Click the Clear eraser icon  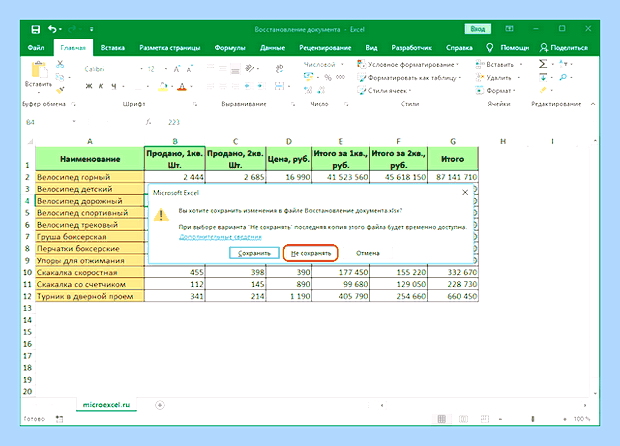coord(543,90)
